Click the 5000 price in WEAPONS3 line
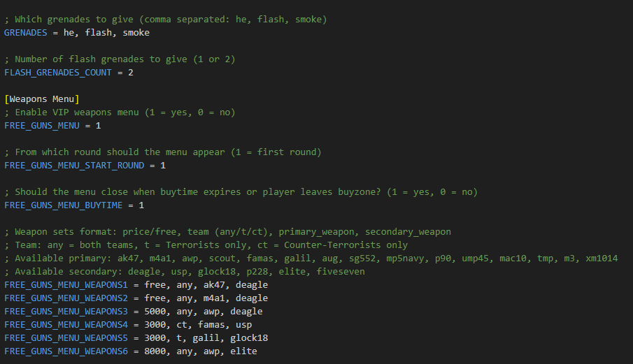 (x=155, y=312)
